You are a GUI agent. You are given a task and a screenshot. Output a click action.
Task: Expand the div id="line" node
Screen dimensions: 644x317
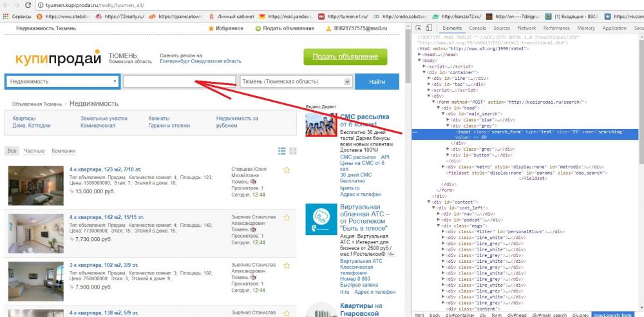429,78
